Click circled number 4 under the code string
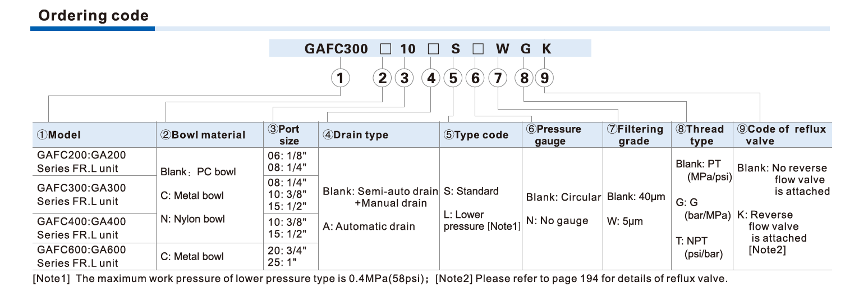This screenshot has width=868, height=295. pos(431,78)
